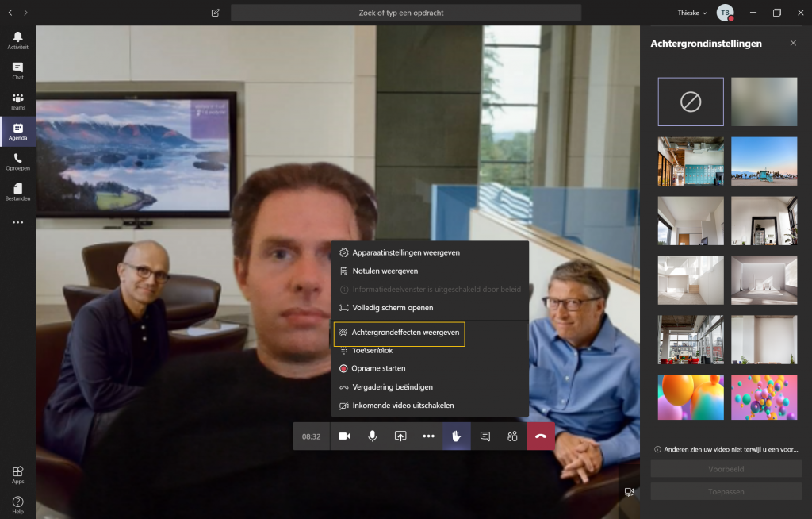
Task: Select 'Apparaatinstellingen weergeven' menu item
Action: point(430,252)
